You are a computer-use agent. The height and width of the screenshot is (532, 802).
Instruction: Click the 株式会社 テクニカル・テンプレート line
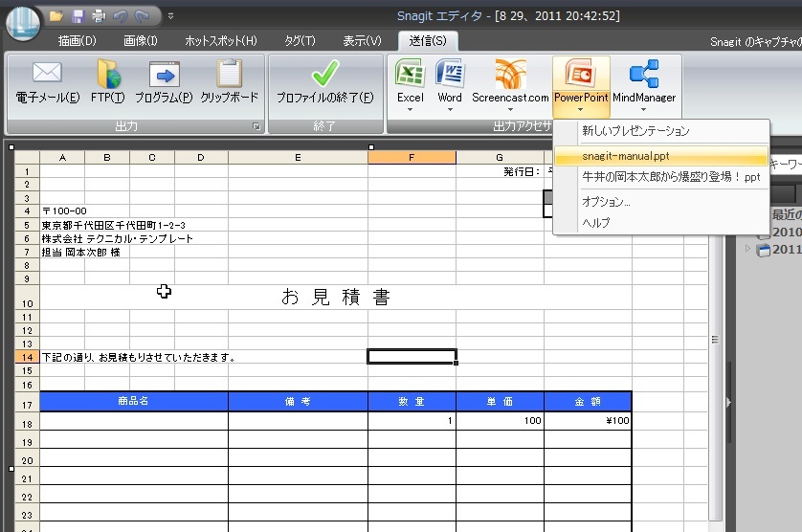point(117,239)
